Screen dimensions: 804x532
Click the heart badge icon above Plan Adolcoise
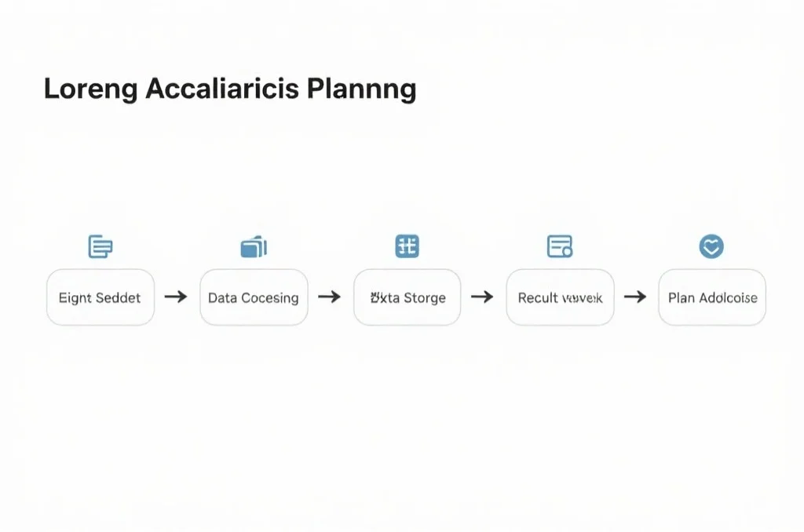711,247
